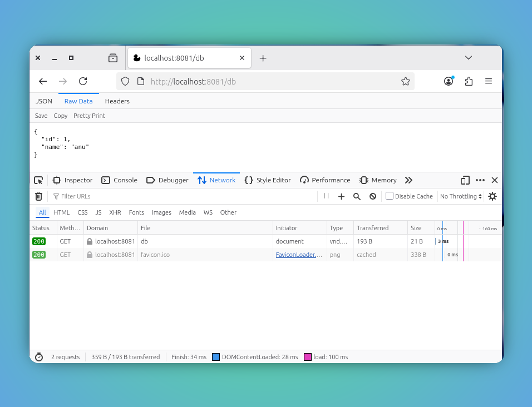Viewport: 532px width, 407px height.
Task: Clear network log with trash icon
Action: [x=39, y=196]
